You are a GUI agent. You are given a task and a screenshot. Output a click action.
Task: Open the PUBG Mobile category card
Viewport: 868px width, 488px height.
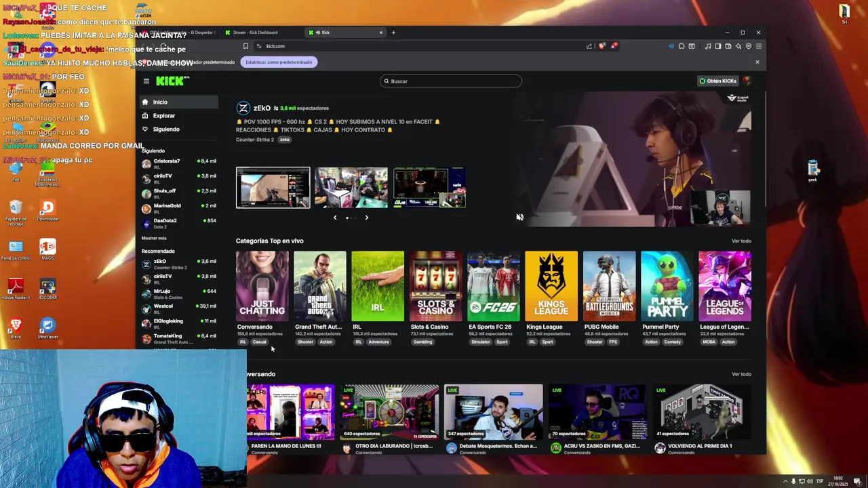[x=609, y=286]
